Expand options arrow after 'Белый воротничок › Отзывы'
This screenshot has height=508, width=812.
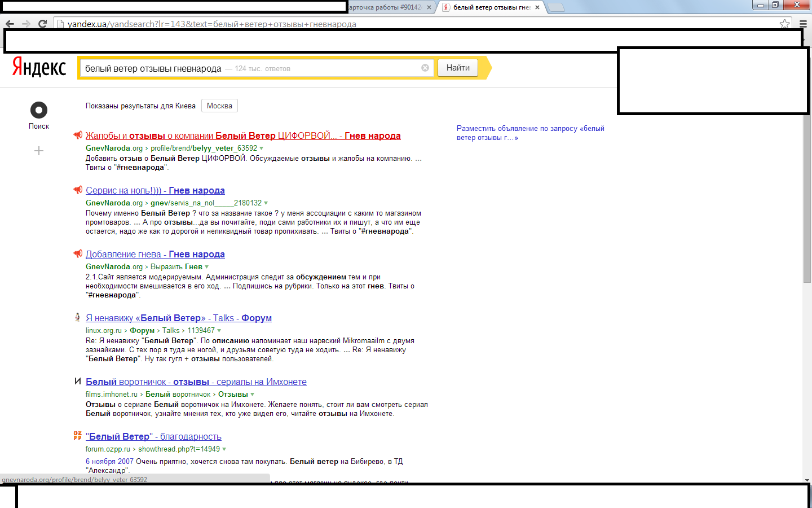point(253,395)
